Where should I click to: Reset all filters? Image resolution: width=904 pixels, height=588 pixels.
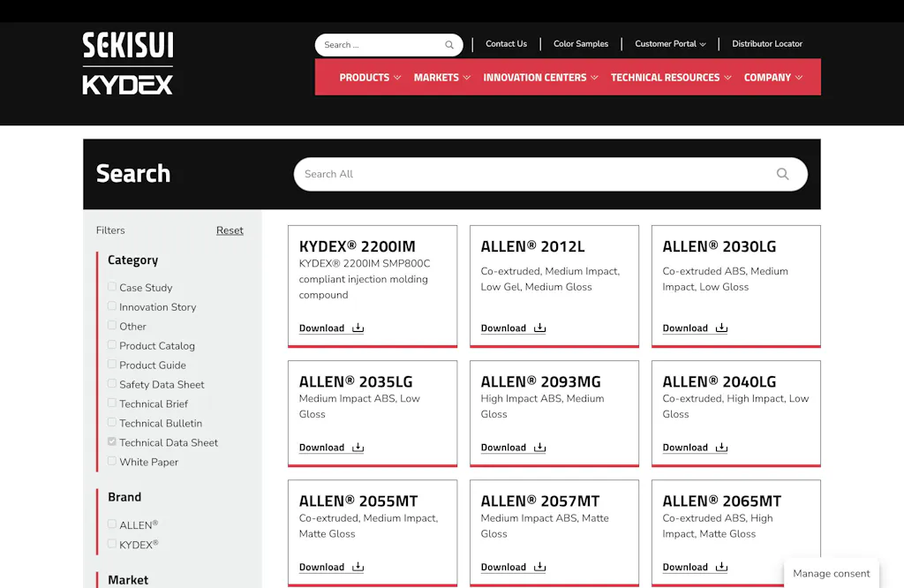coord(230,230)
